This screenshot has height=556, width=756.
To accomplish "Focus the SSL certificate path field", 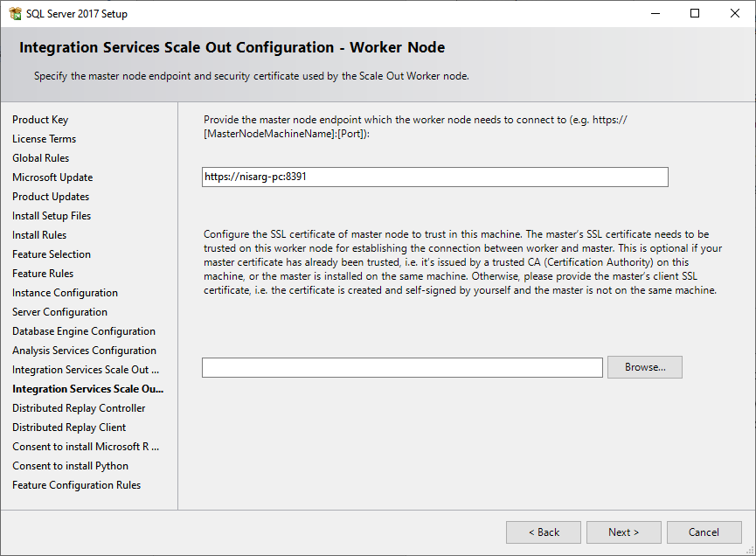I will pyautogui.click(x=402, y=368).
